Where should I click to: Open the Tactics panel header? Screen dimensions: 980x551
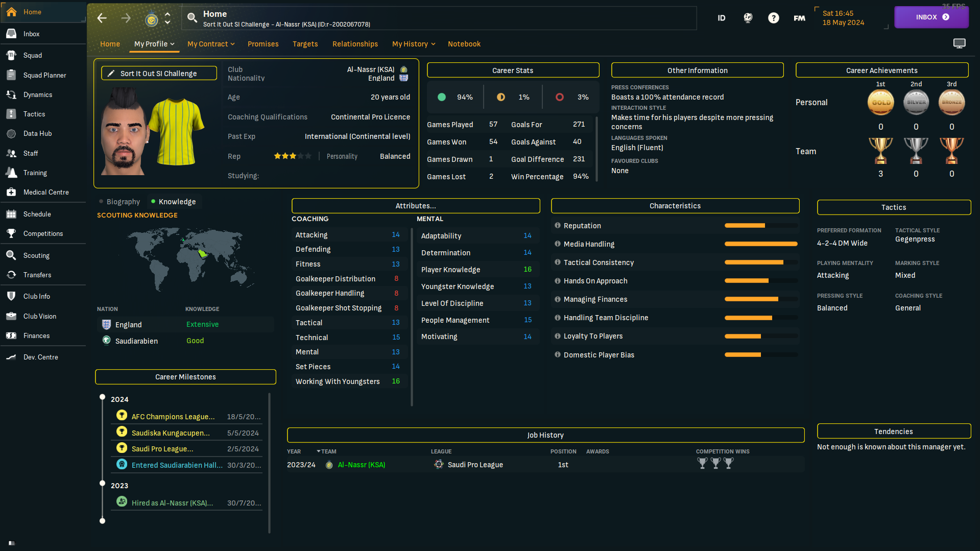pyautogui.click(x=894, y=207)
